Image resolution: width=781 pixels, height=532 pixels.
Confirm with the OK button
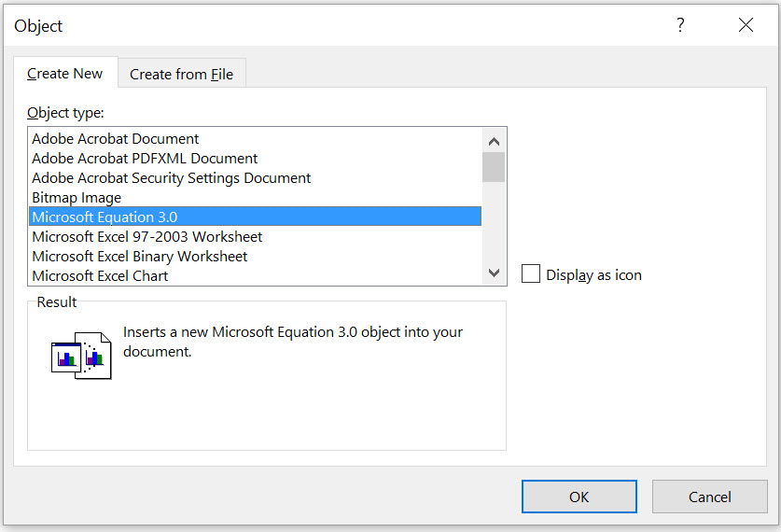coord(579,497)
